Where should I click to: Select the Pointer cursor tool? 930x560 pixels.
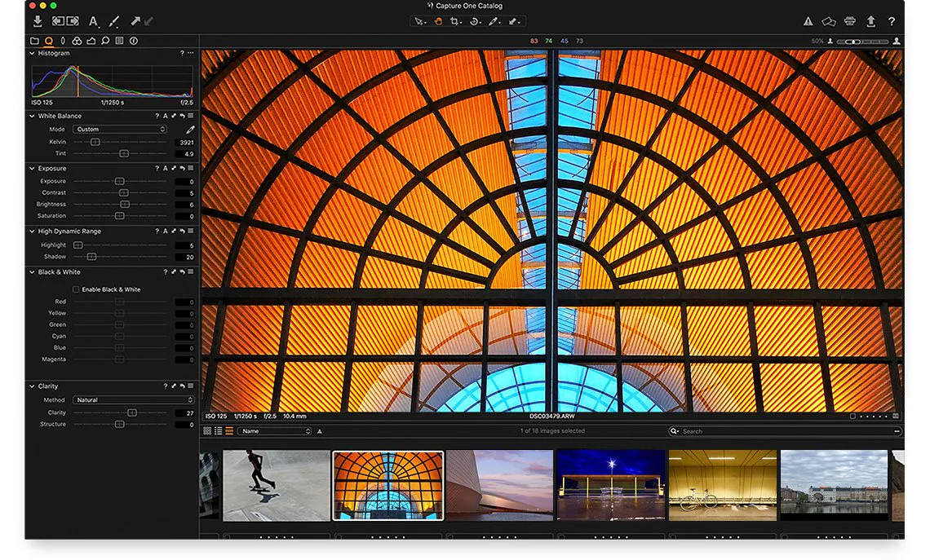(x=419, y=21)
